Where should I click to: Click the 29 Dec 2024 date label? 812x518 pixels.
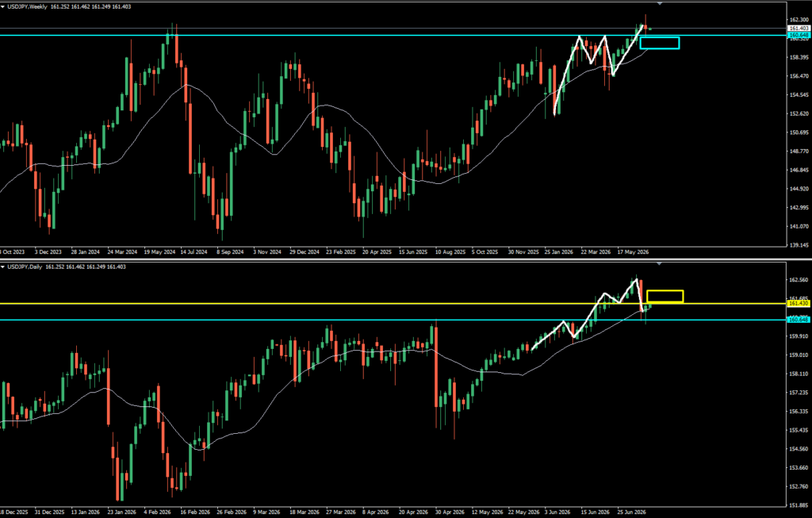pyautogui.click(x=304, y=252)
